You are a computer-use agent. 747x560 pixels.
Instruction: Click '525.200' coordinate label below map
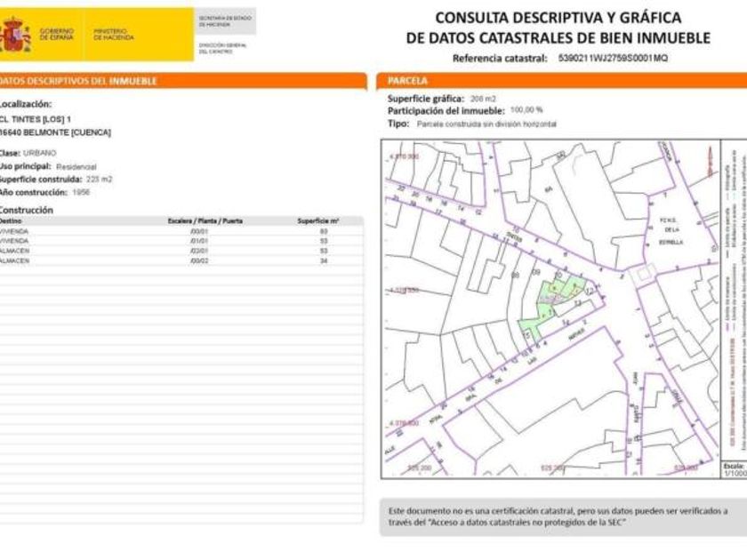[420, 468]
